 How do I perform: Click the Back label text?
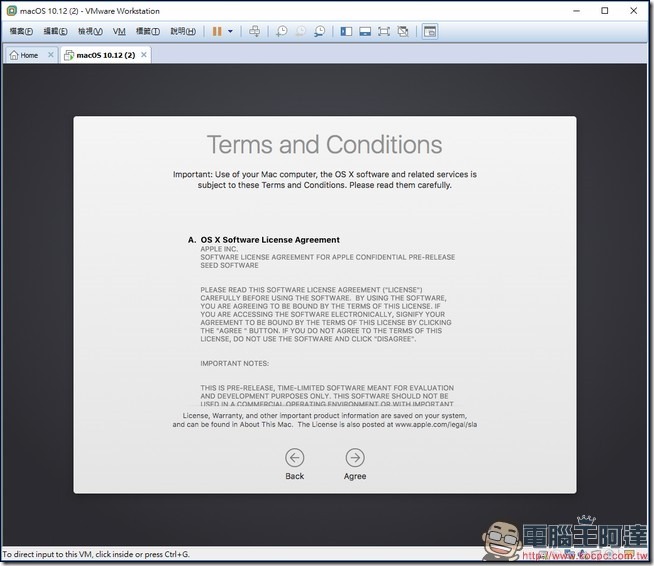point(294,476)
